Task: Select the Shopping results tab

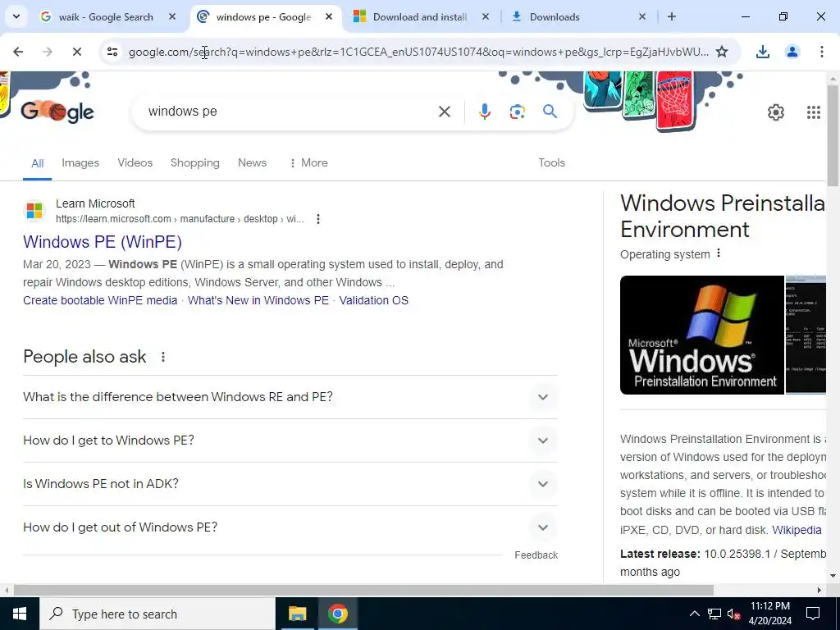Action: (x=195, y=163)
